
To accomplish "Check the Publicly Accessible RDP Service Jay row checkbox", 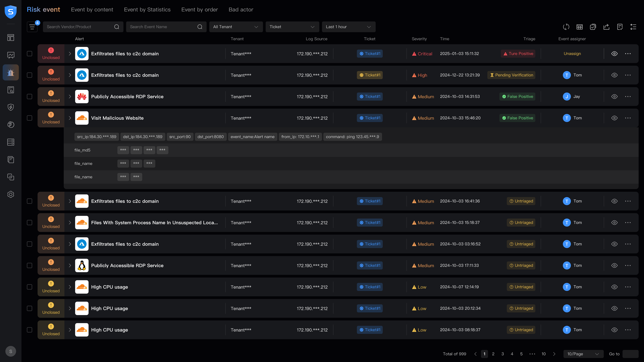I will click(30, 96).
